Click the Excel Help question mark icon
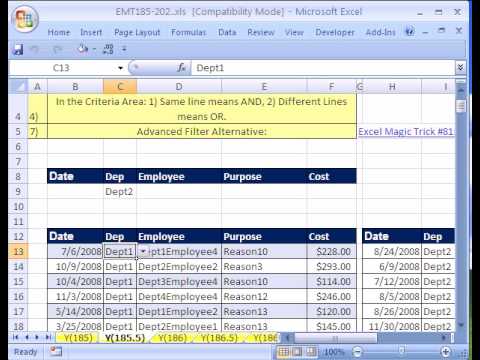 [x=410, y=32]
